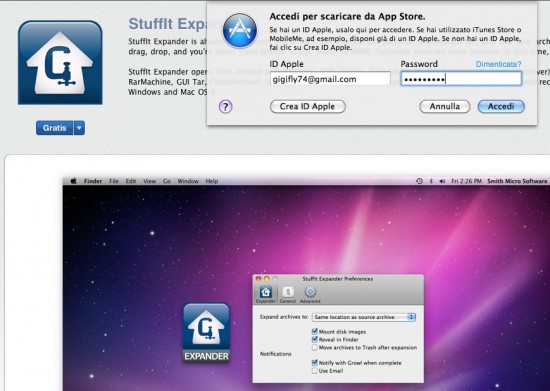Click Annulla to cancel login

[444, 107]
